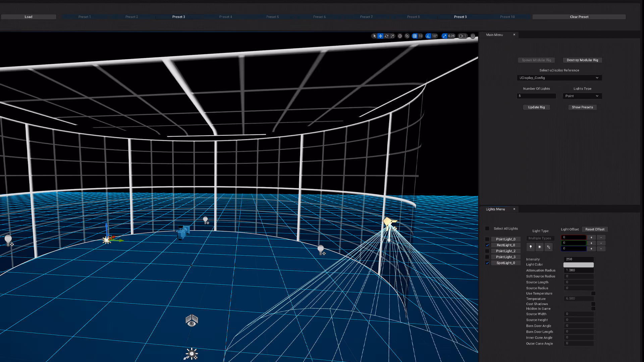Select point light bulb near right wall

321,250
